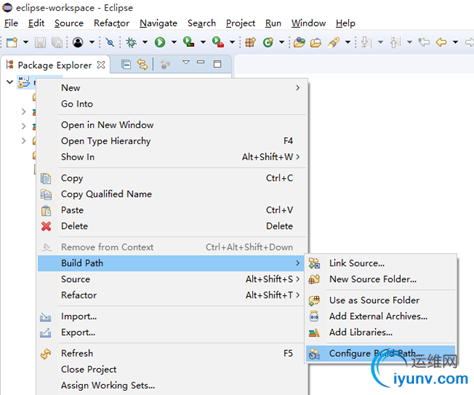Click Refresh in context menu
474x395 pixels.
tap(172, 353)
